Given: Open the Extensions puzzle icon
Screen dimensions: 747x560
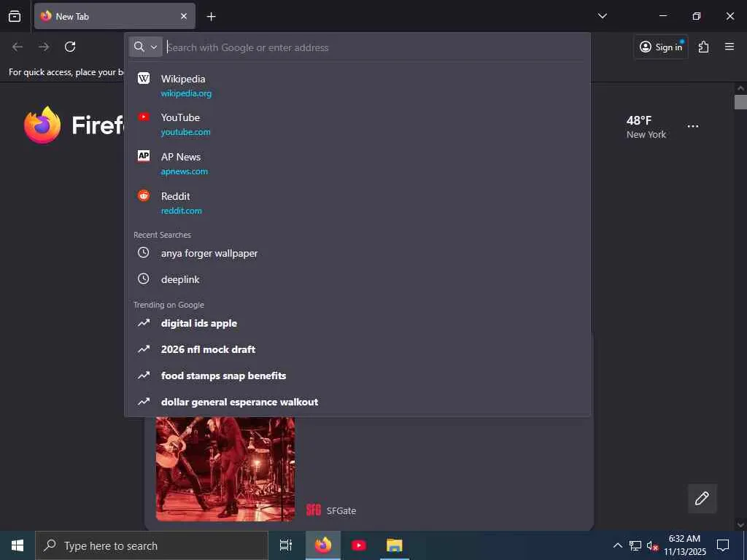Looking at the screenshot, I should tap(704, 47).
